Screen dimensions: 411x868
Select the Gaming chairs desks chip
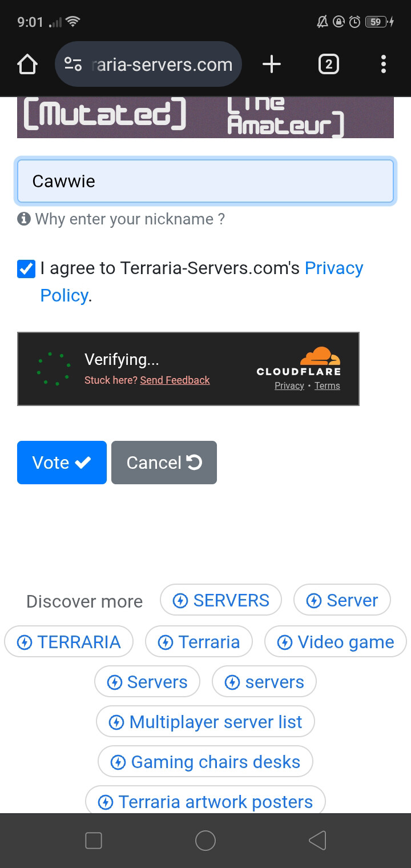click(205, 762)
